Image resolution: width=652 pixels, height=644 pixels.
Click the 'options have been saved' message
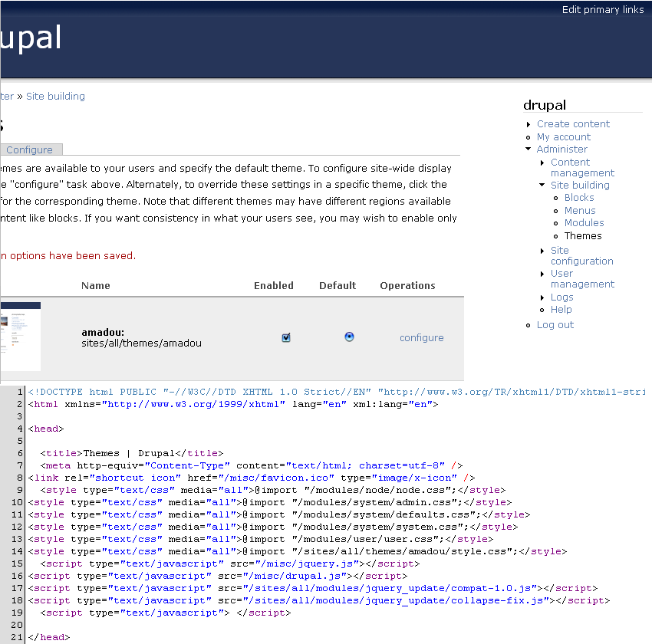(x=68, y=255)
